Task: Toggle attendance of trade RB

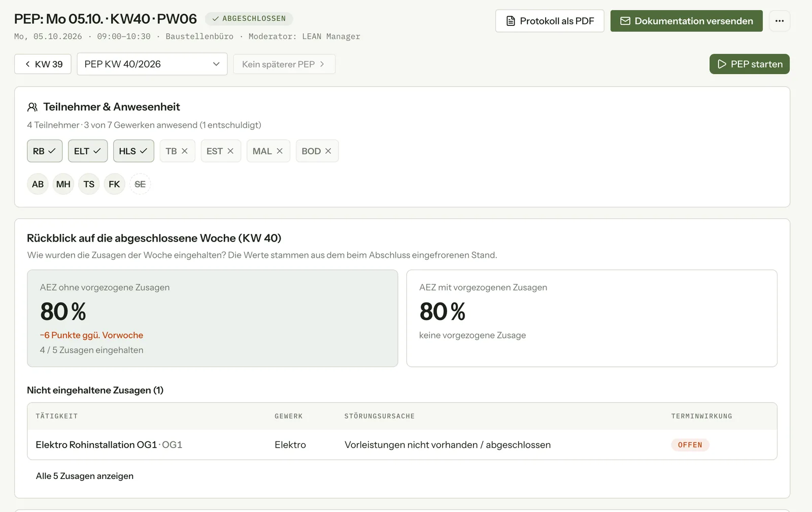Action: [45, 151]
